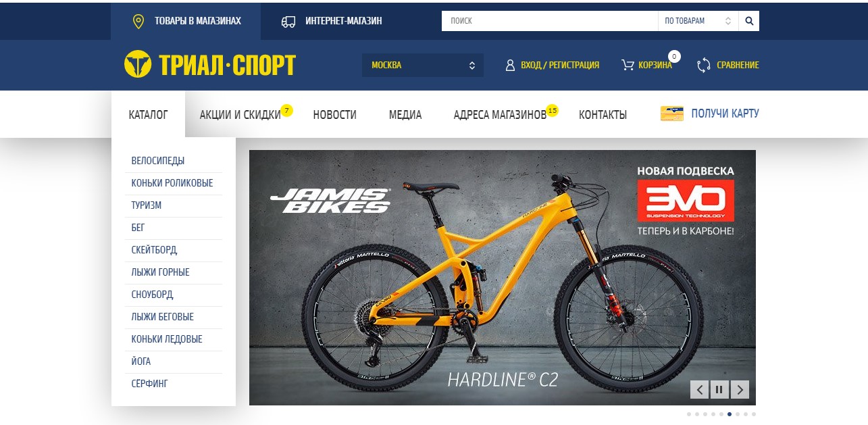Show the previous banner slide arrow

(x=699, y=390)
